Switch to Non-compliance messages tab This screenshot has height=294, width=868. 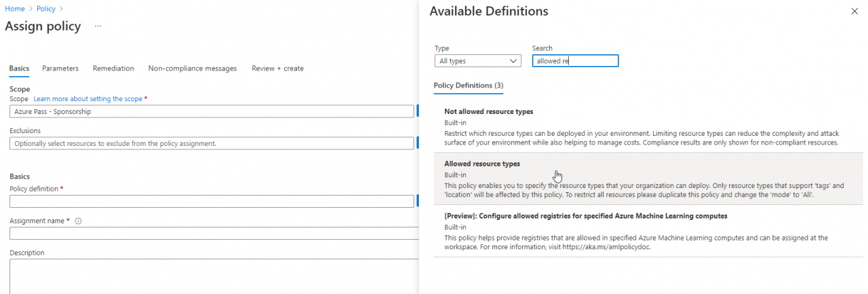(x=192, y=69)
